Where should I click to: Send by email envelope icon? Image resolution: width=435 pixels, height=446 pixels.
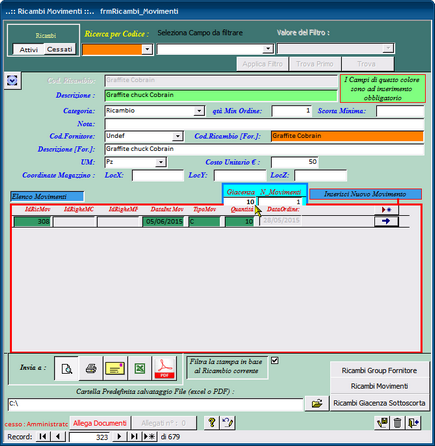(115, 368)
